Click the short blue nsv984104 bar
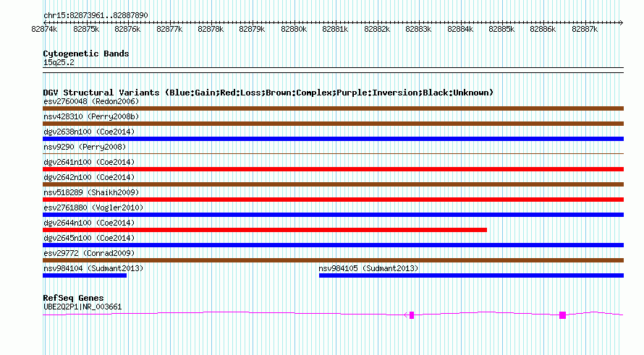The width and height of the screenshot is (644, 355). click(85, 275)
